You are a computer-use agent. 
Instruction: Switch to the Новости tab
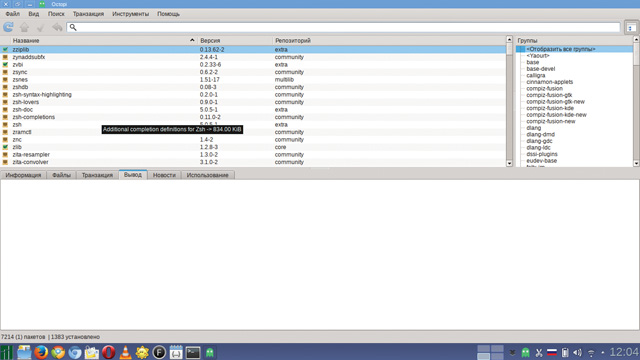pos(164,175)
